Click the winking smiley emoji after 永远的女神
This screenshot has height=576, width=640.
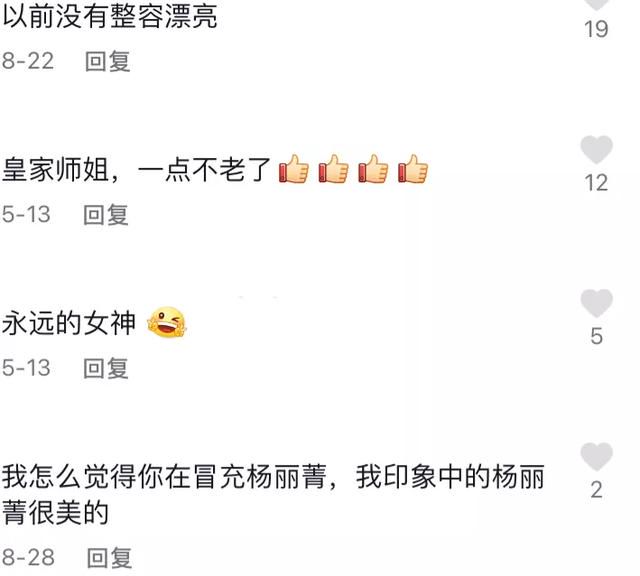tap(166, 322)
